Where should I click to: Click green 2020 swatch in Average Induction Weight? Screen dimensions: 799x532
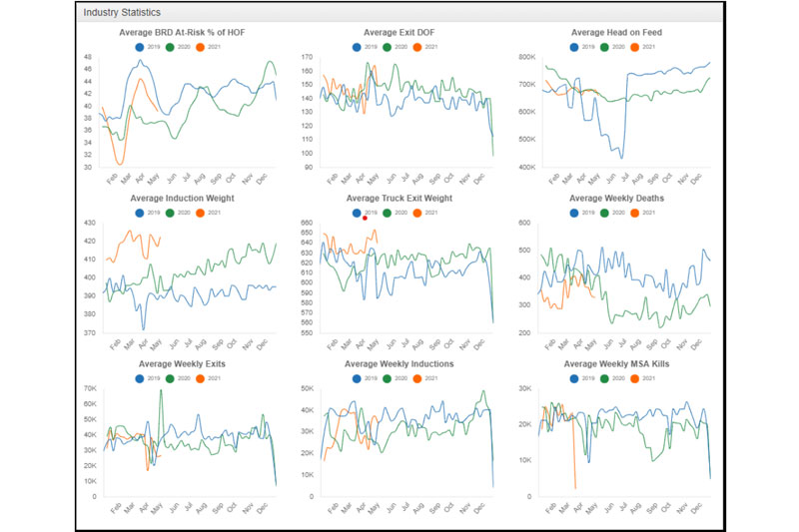coord(170,213)
